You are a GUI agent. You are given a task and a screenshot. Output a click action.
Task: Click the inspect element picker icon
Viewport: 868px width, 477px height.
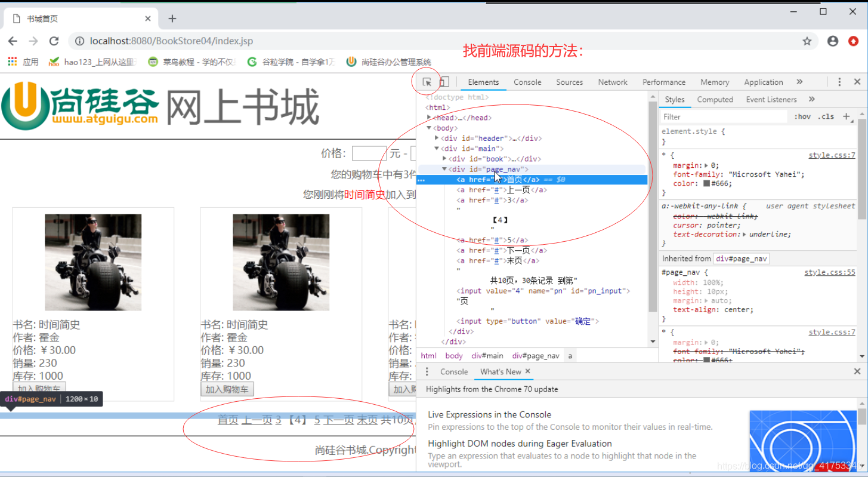427,82
